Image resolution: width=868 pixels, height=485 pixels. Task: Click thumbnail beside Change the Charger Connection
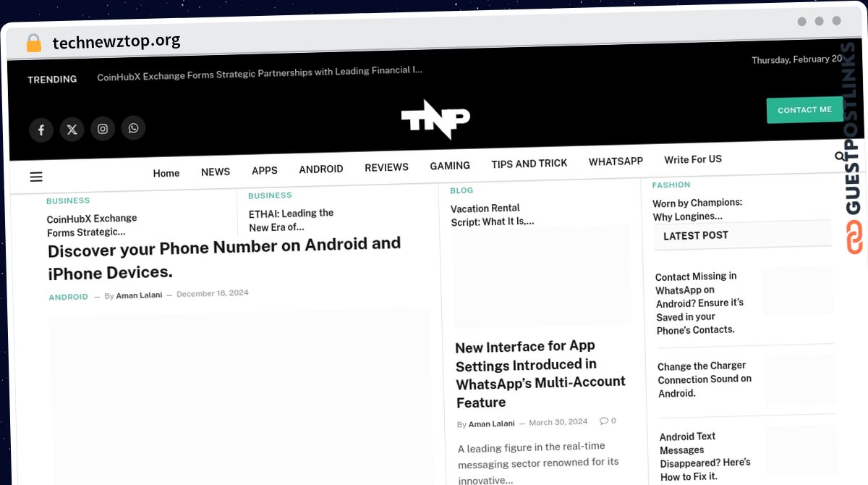800,379
